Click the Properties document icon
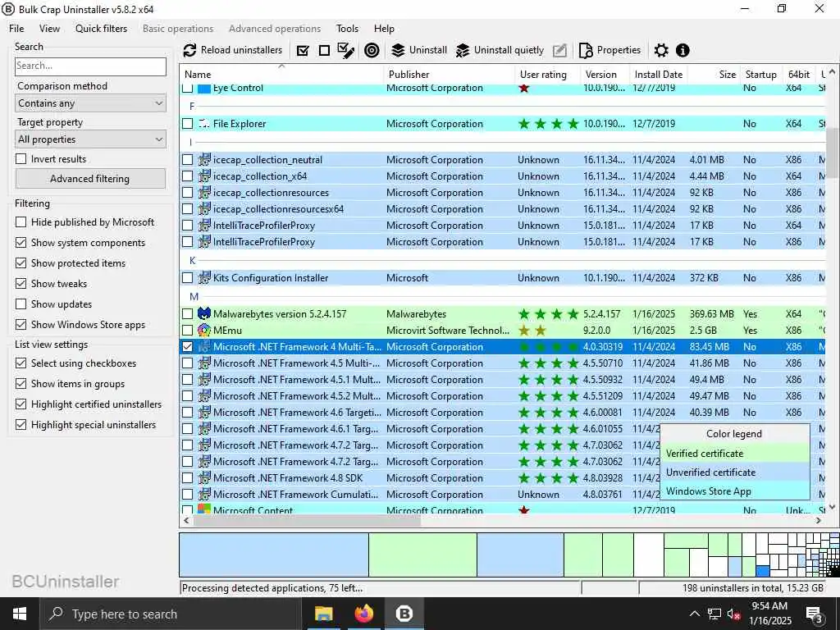840x630 pixels. click(x=586, y=50)
